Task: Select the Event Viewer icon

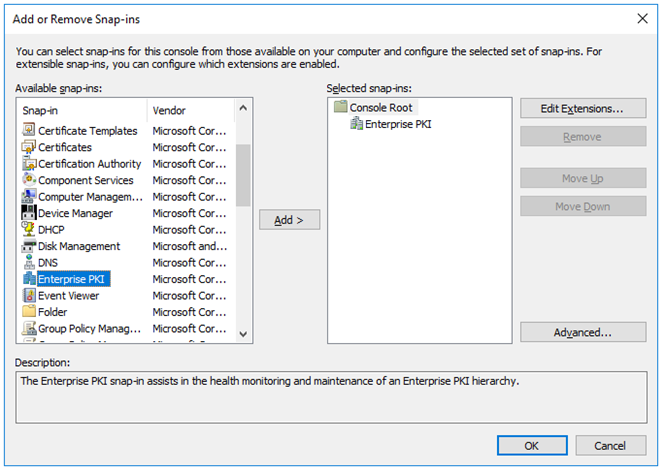Action: 29,295
